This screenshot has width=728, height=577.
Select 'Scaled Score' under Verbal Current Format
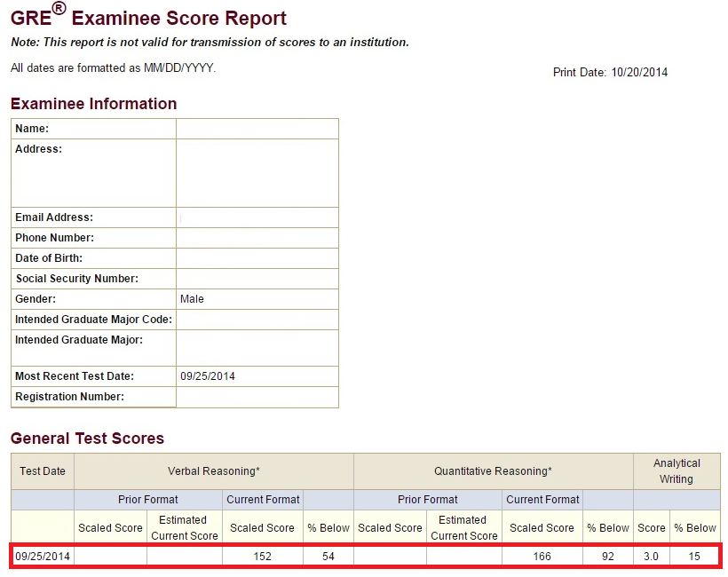262,528
